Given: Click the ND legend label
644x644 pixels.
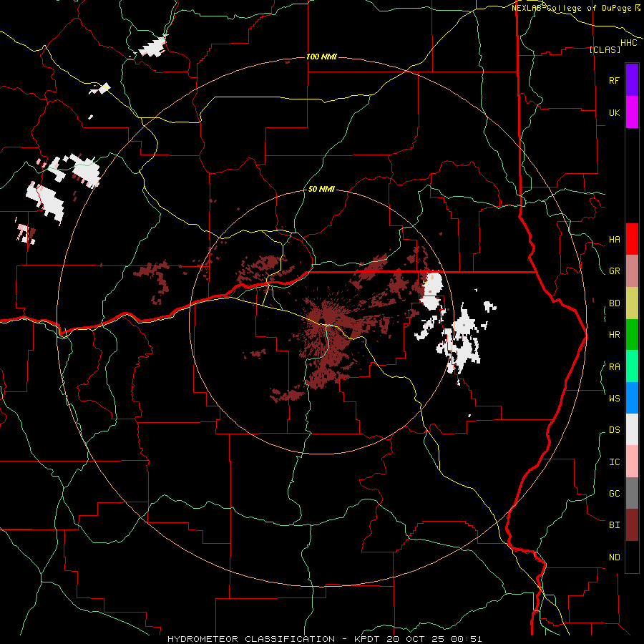Looking at the screenshot, I should click(x=614, y=557).
